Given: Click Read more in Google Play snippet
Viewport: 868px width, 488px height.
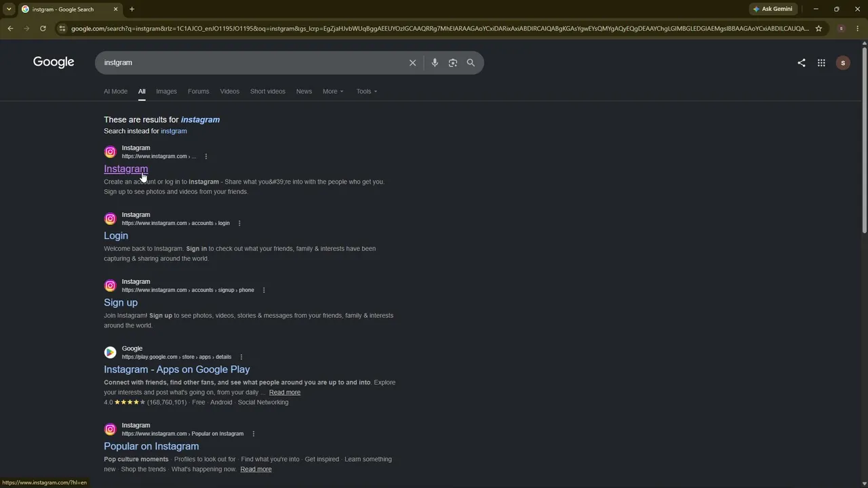Looking at the screenshot, I should (x=285, y=392).
